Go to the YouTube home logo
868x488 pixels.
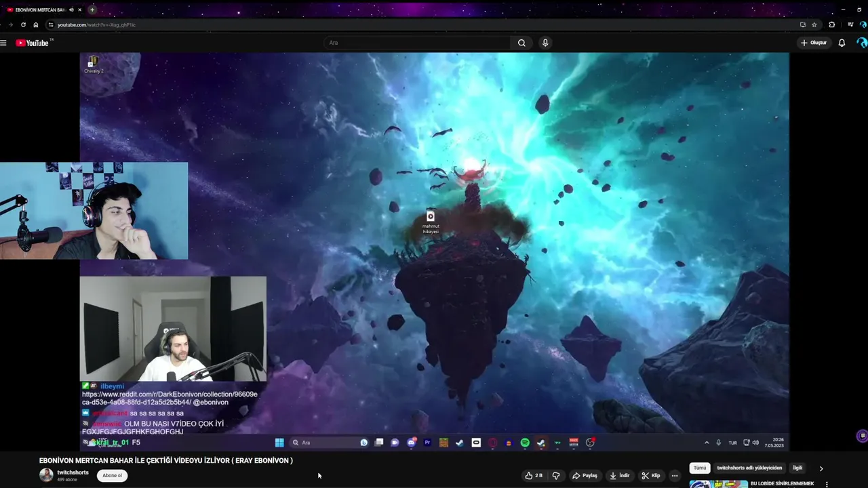33,43
